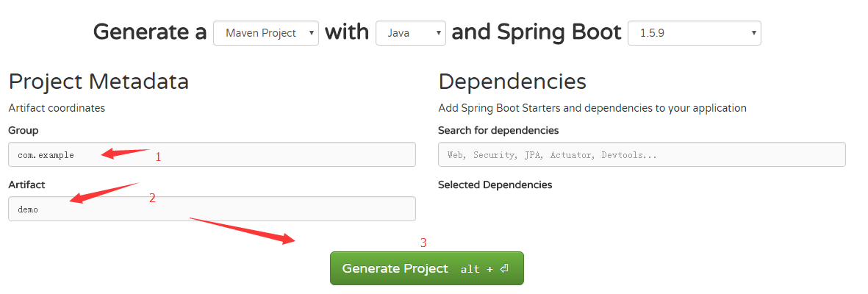Open the Java language dropdown
Image resolution: width=868 pixels, height=294 pixels.
[x=411, y=33]
